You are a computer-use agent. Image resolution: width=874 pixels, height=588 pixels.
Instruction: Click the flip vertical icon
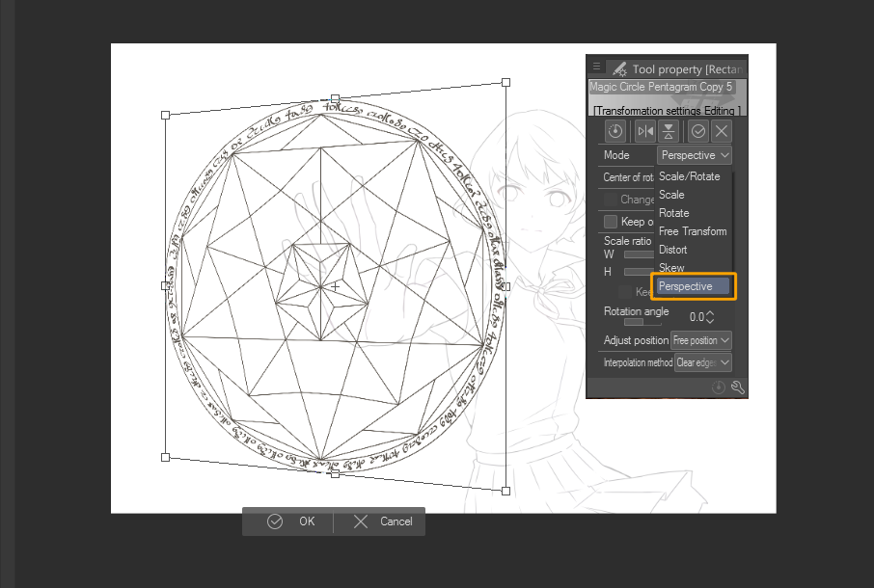coord(669,131)
